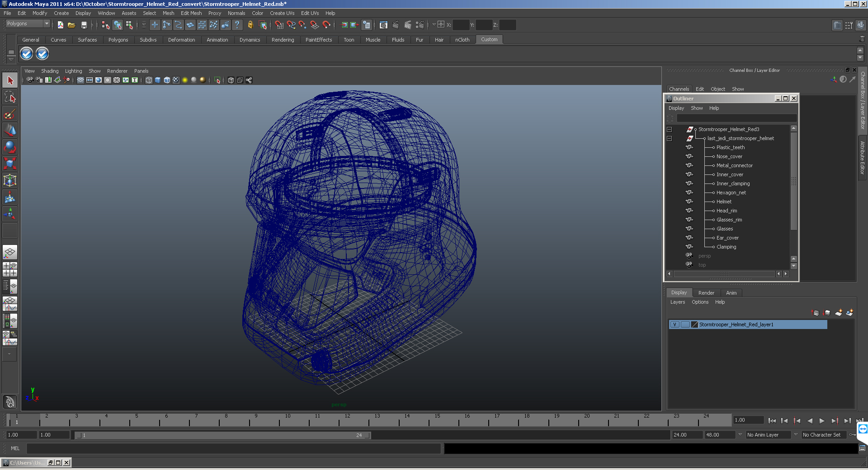Screen dimensions: 868x470
Task: Pick the Scale tool red cube icon
Action: pos(10,163)
